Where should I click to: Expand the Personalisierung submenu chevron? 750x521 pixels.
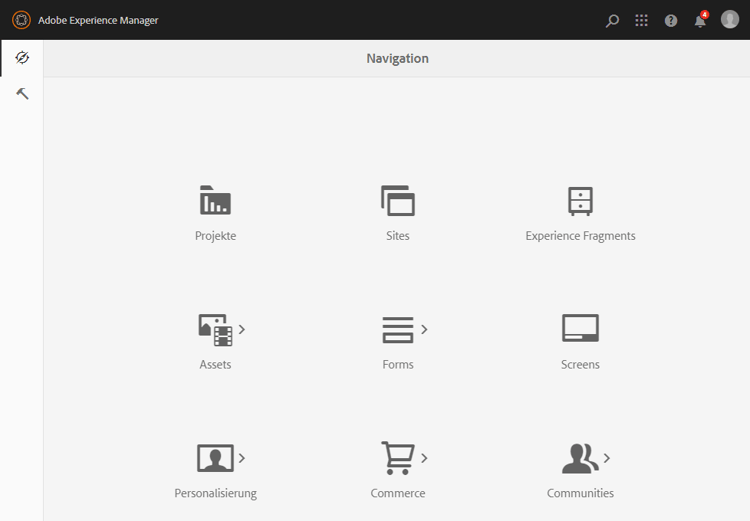[242, 458]
